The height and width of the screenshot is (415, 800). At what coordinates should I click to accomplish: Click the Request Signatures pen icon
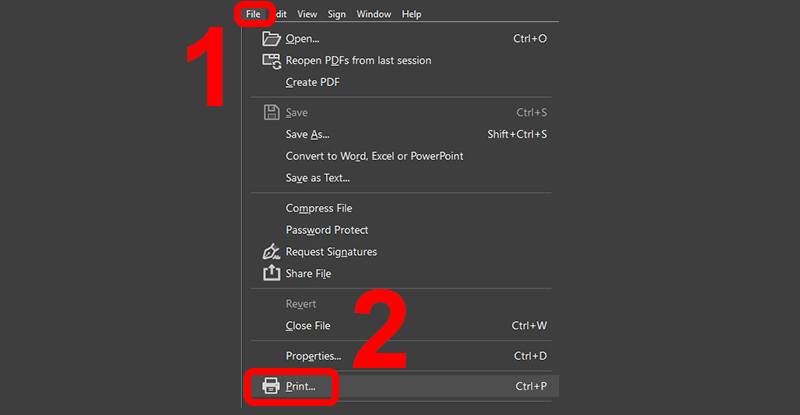(270, 252)
